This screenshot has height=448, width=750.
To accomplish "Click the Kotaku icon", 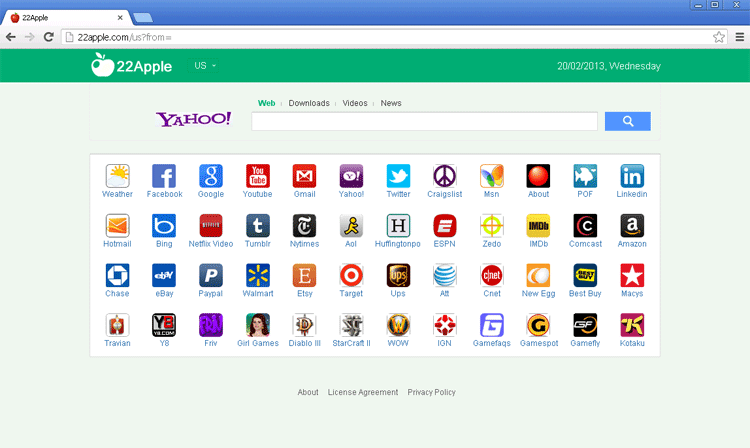I will (x=632, y=325).
